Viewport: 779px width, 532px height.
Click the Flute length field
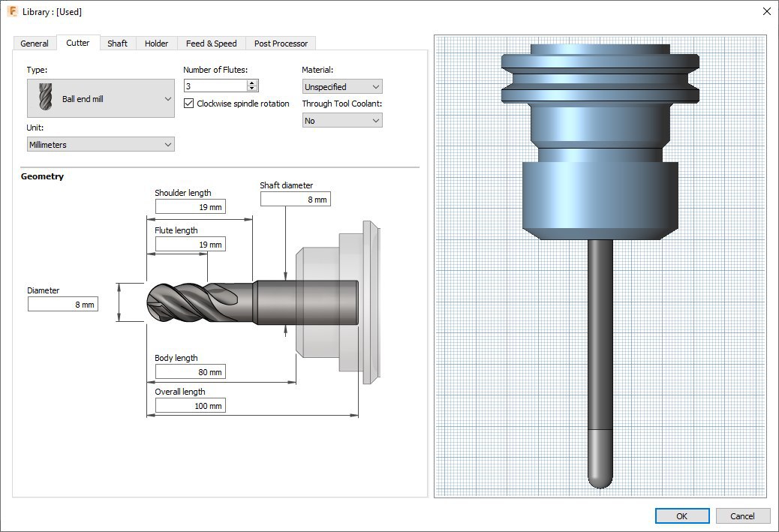[x=191, y=245]
